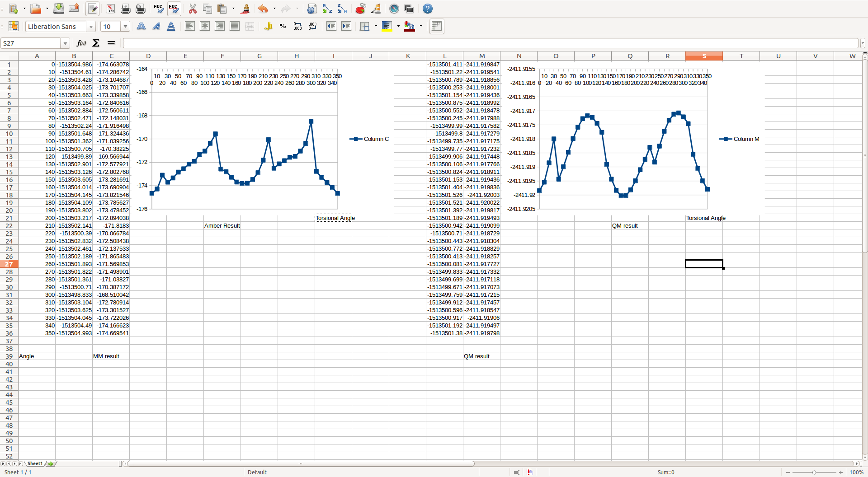
Task: Insert a chart using the chart icon
Action: [360, 9]
